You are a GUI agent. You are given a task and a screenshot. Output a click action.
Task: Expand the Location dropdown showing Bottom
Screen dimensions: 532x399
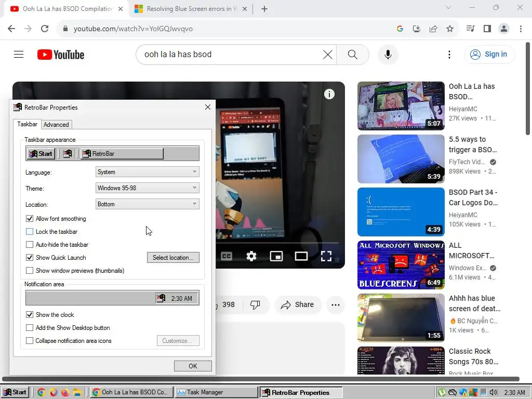(x=147, y=204)
